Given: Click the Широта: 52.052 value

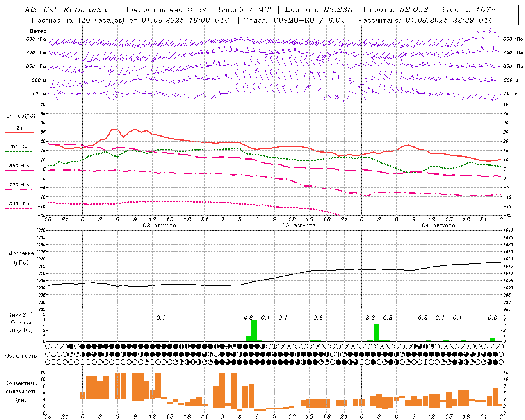Looking at the screenshot, I should 396,10.
